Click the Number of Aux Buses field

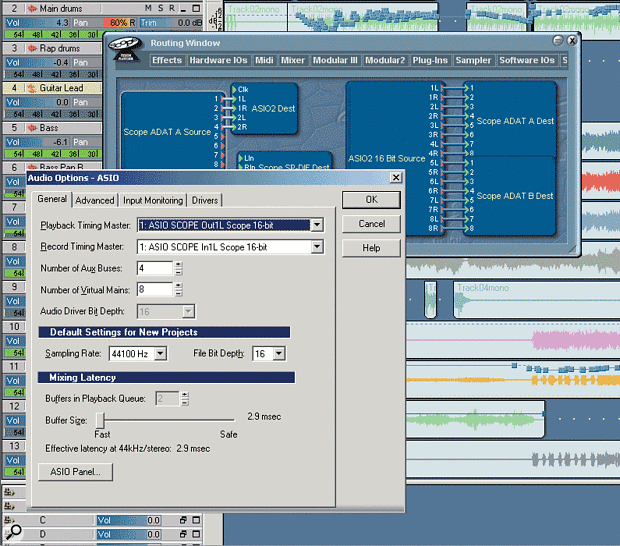(155, 268)
